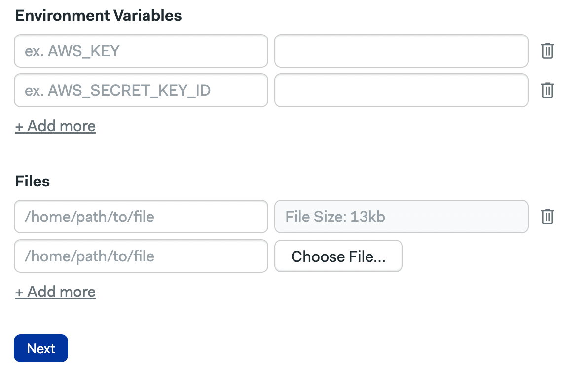Image resolution: width=588 pixels, height=366 pixels.
Task: Click the AWS_KEY variable name field
Action: [x=141, y=51]
